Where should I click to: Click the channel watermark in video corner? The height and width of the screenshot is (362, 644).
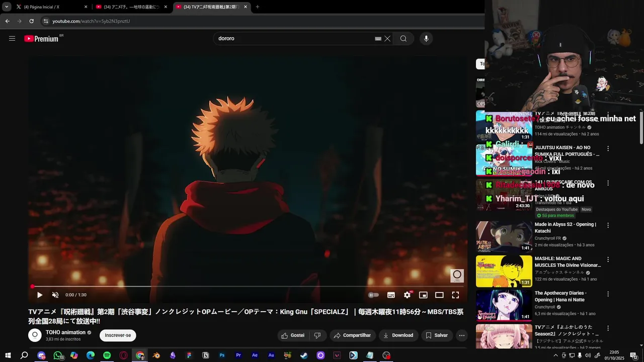[457, 275]
